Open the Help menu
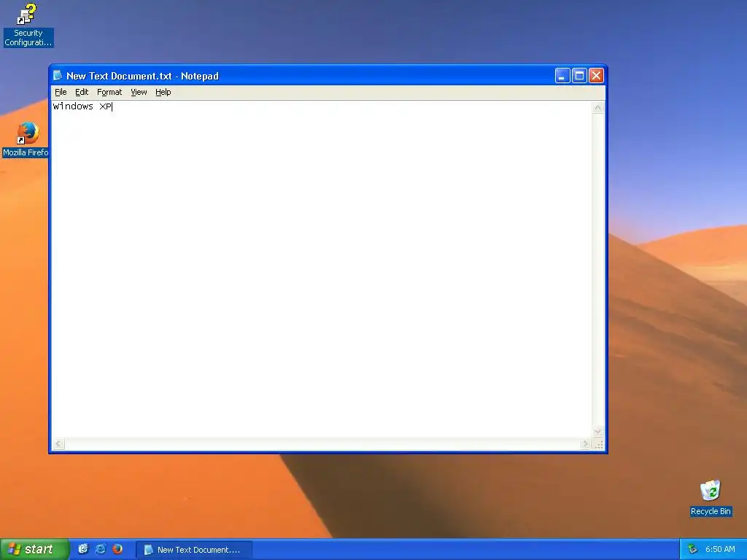Screen dimensions: 747x560 click(163, 92)
